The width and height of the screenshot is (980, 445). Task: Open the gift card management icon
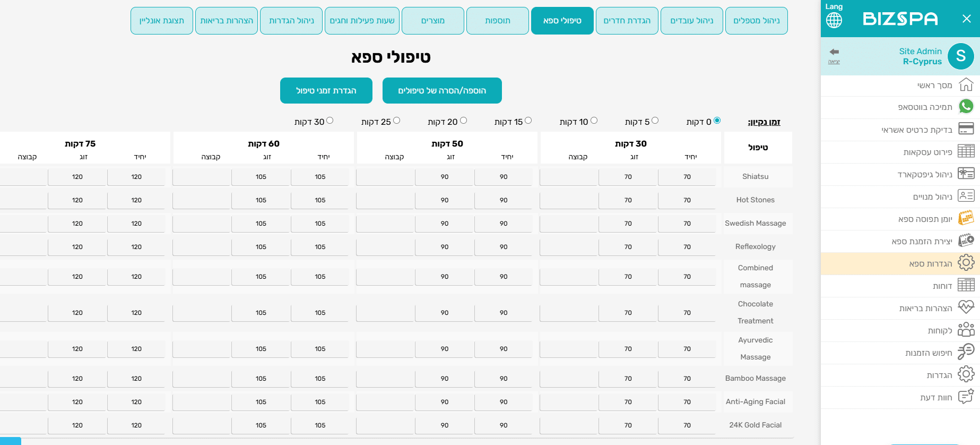pyautogui.click(x=966, y=174)
